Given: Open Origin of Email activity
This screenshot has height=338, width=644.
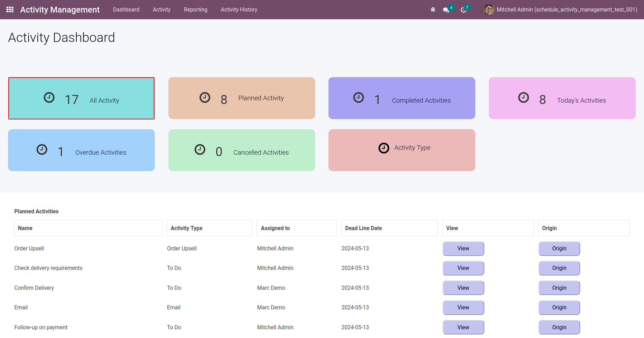Looking at the screenshot, I should coord(559,308).
